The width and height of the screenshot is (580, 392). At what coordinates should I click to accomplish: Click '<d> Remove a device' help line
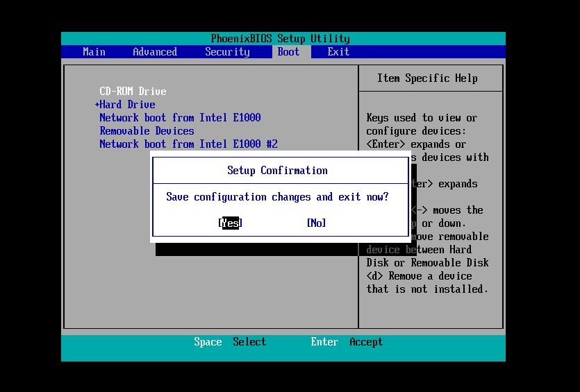point(419,276)
